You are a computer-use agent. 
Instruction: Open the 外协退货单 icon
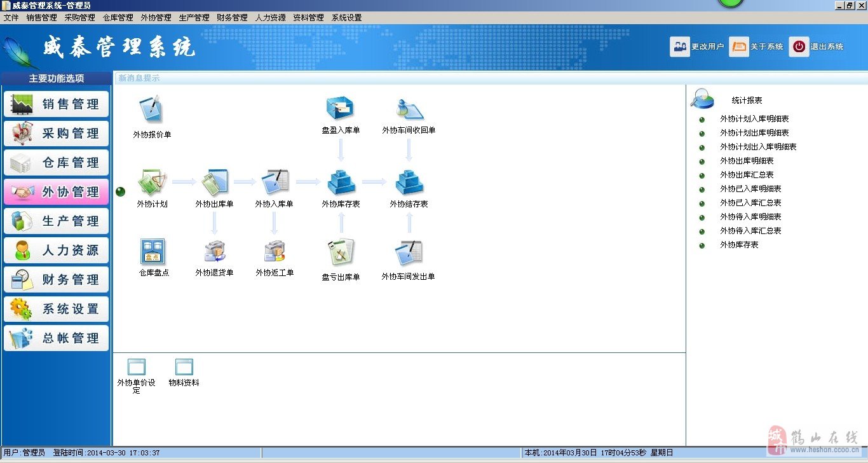coord(214,252)
